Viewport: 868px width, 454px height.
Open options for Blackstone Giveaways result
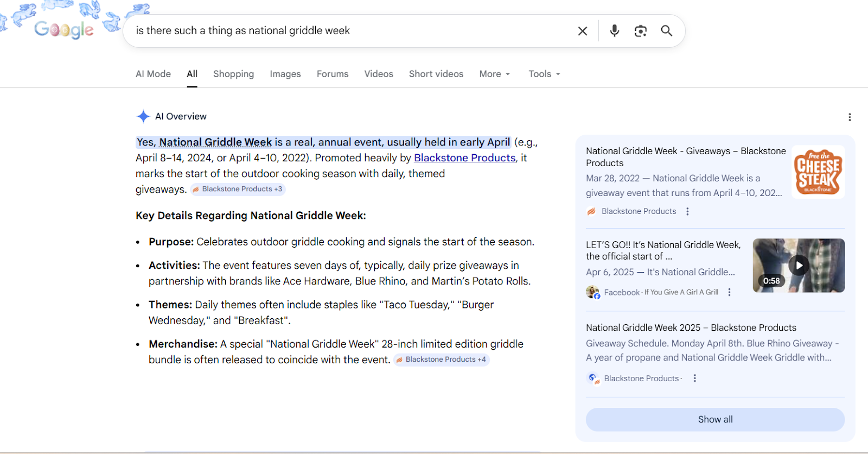click(x=687, y=211)
